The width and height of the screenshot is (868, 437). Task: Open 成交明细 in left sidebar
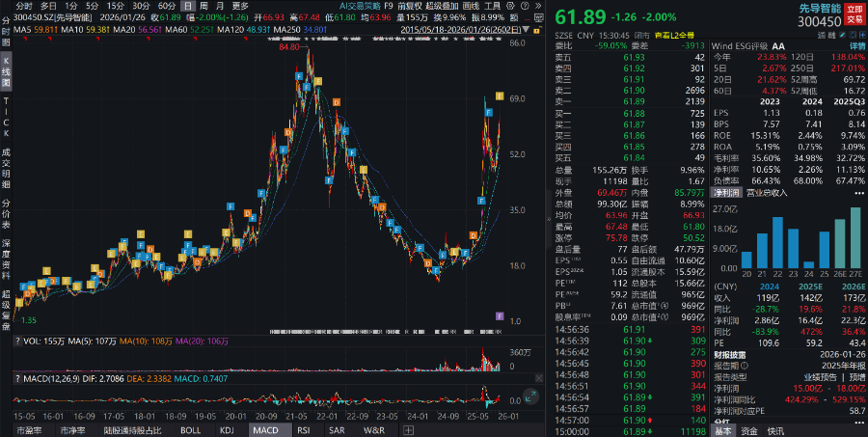pyautogui.click(x=6, y=166)
